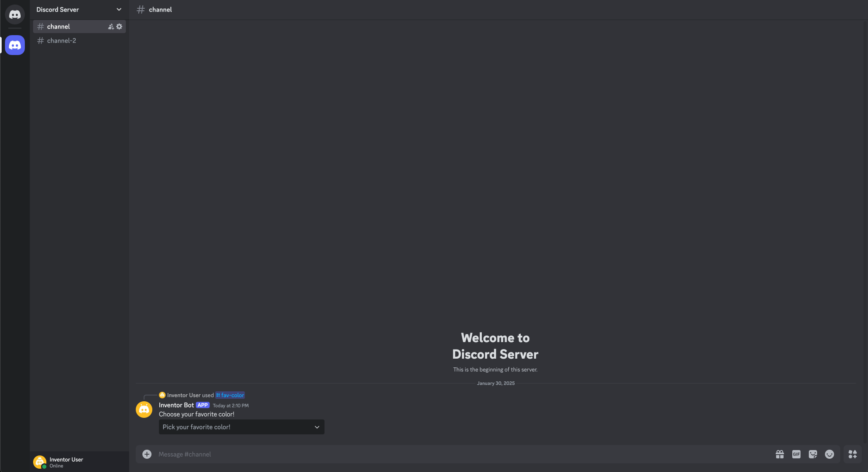Click the Choose your favorite color! message text
Image resolution: width=868 pixels, height=472 pixels.
click(197, 414)
